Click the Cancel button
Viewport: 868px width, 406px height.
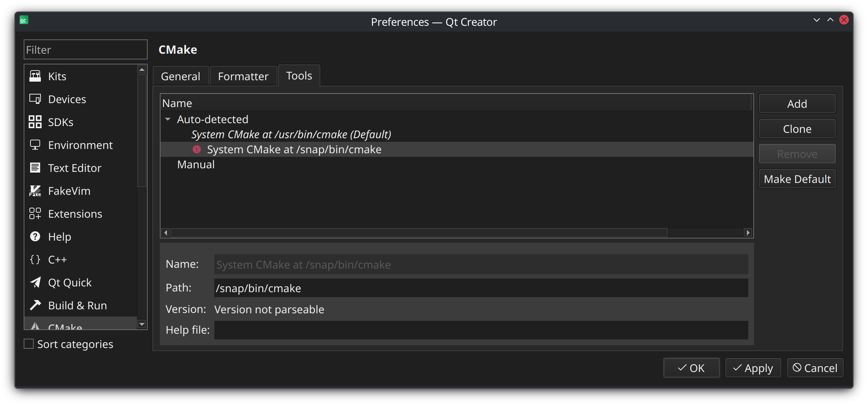(815, 368)
